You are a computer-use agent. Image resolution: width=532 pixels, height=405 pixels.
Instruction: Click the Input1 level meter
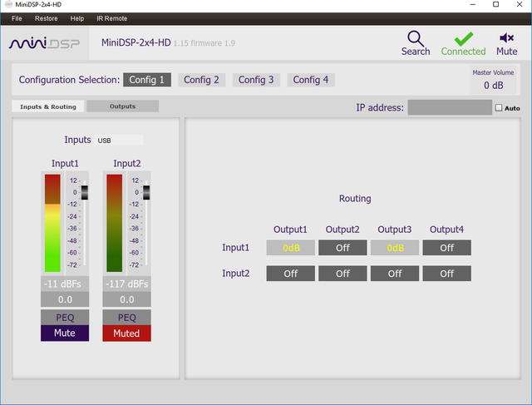(x=52, y=223)
